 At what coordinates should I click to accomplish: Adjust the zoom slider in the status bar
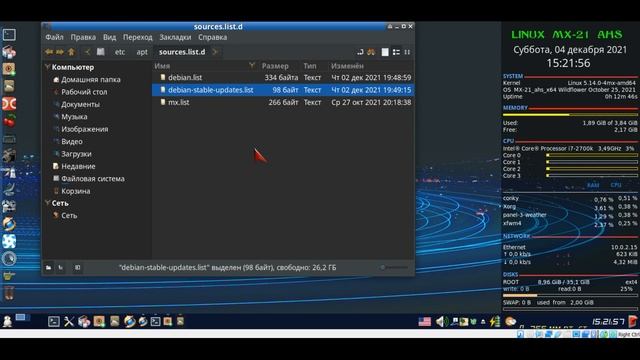click(394, 267)
